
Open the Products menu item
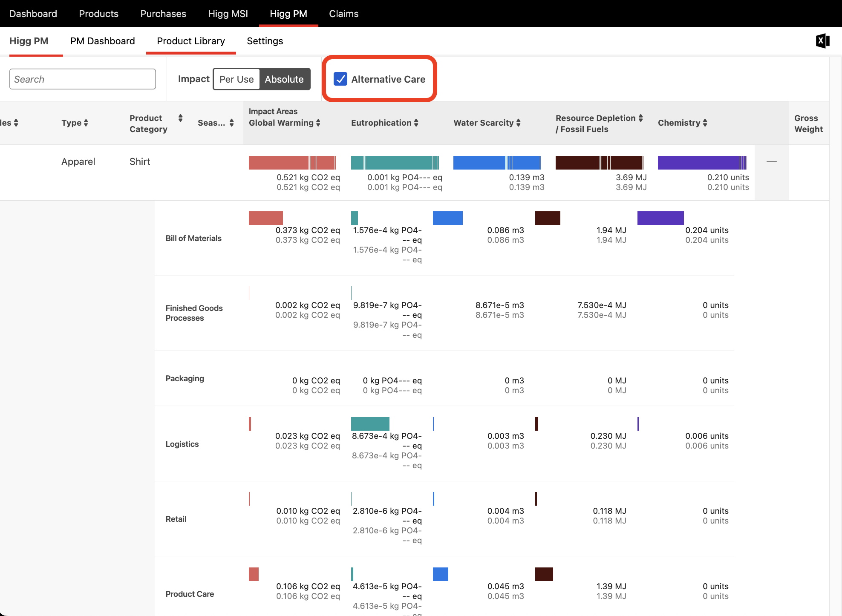[x=99, y=14]
